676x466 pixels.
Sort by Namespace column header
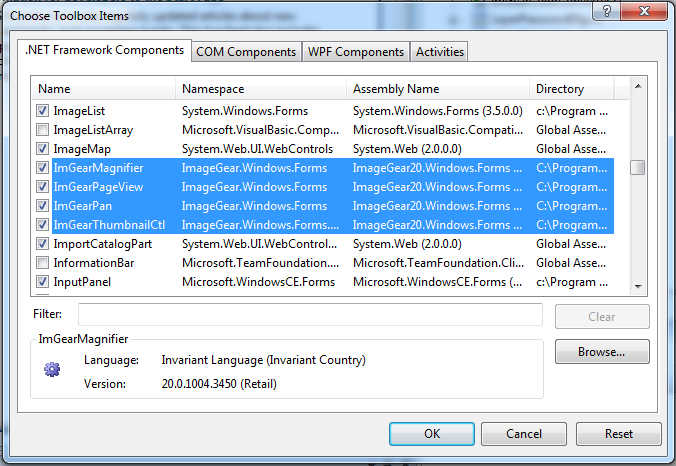tap(261, 89)
